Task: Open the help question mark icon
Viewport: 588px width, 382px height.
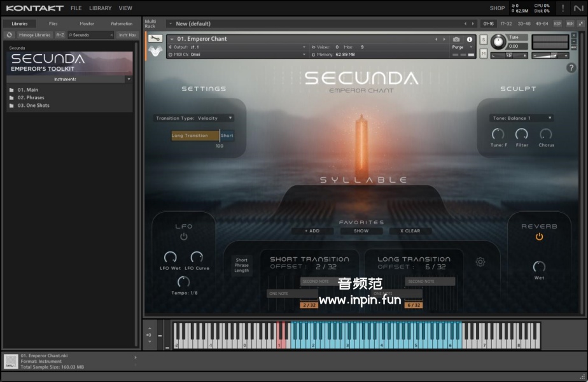Action: point(571,67)
